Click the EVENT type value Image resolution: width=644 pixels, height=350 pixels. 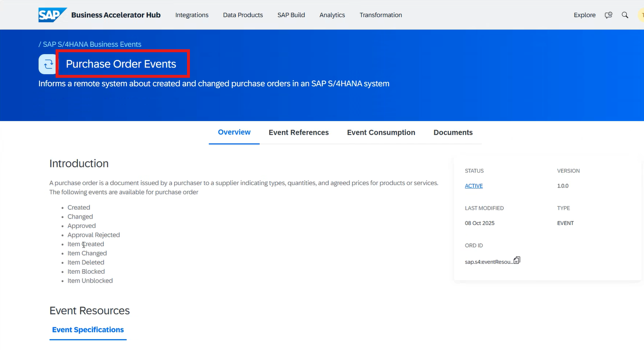pos(565,223)
